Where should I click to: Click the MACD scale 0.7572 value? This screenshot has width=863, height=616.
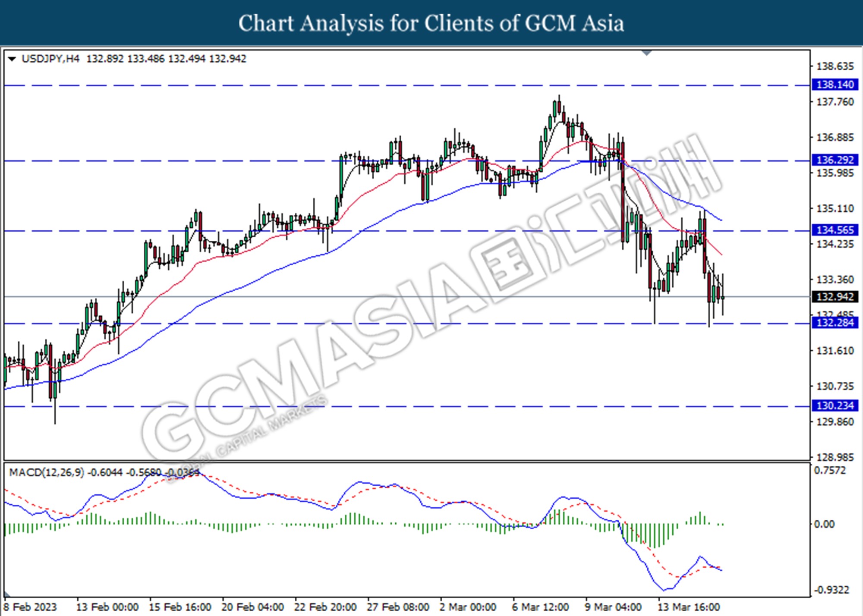pyautogui.click(x=830, y=471)
